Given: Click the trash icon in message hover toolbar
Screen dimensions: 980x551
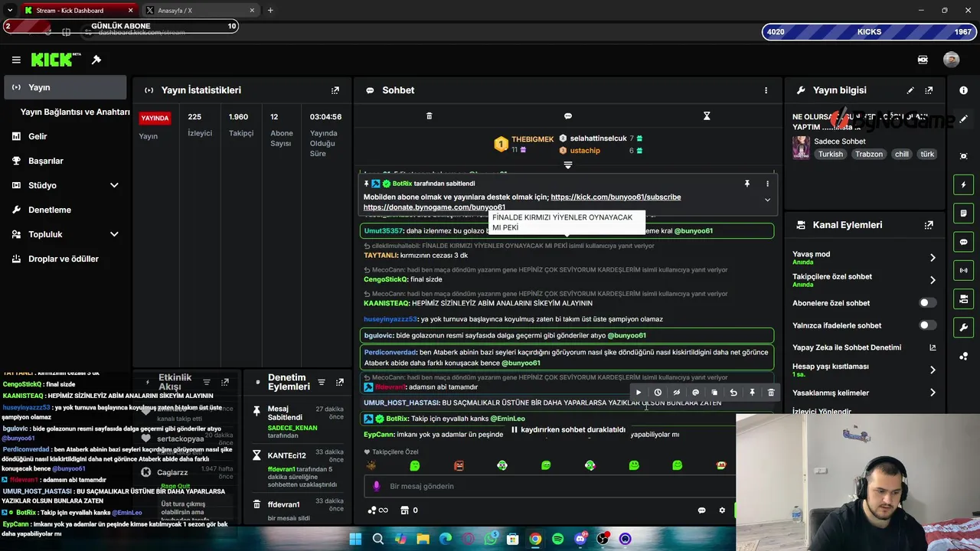Looking at the screenshot, I should [x=771, y=393].
